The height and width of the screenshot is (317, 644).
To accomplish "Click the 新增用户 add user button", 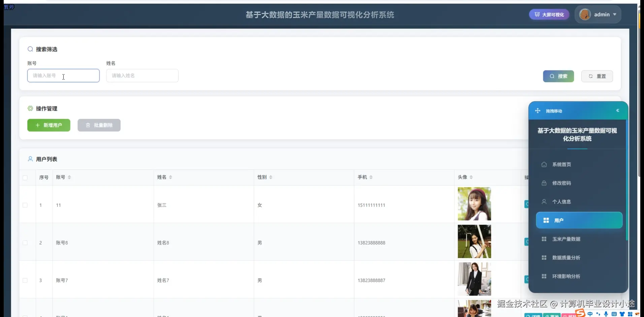I will coord(49,125).
